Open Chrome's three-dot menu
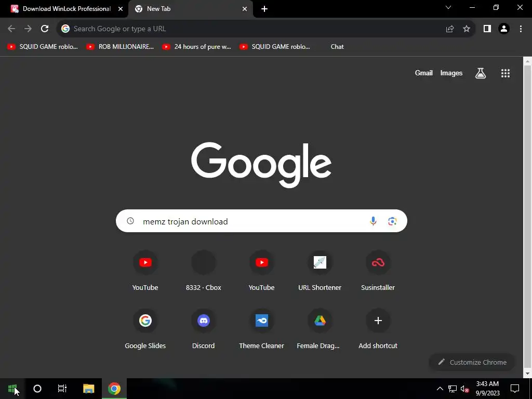532x399 pixels. pos(521,29)
